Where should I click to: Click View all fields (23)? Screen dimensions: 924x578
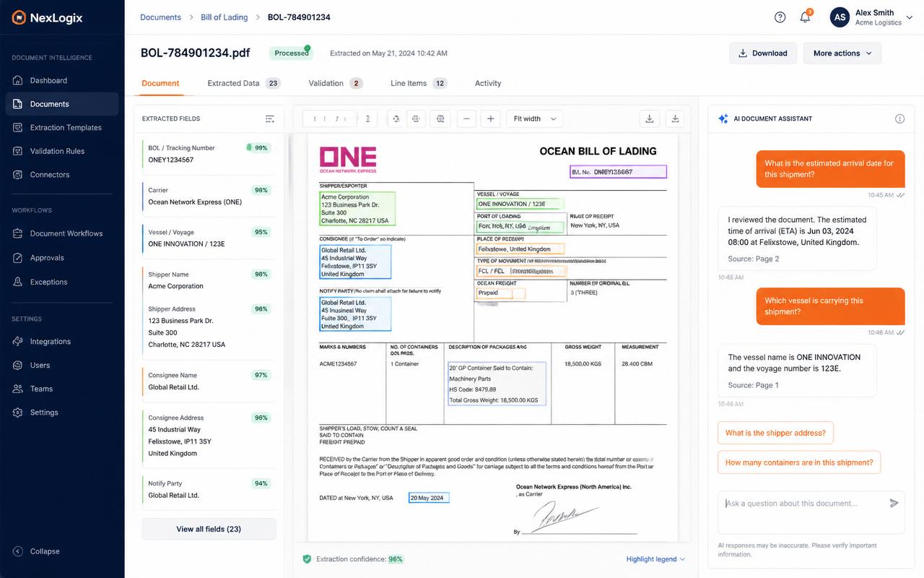point(209,529)
